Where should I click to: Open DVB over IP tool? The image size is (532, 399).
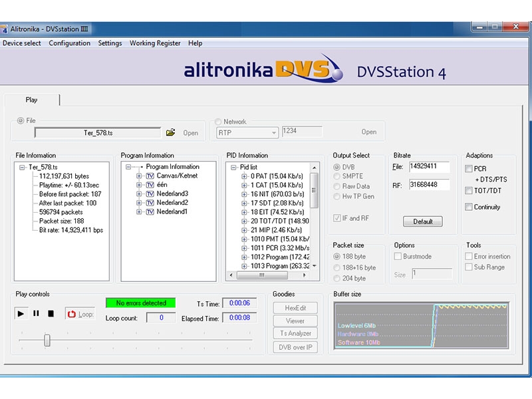(x=295, y=347)
